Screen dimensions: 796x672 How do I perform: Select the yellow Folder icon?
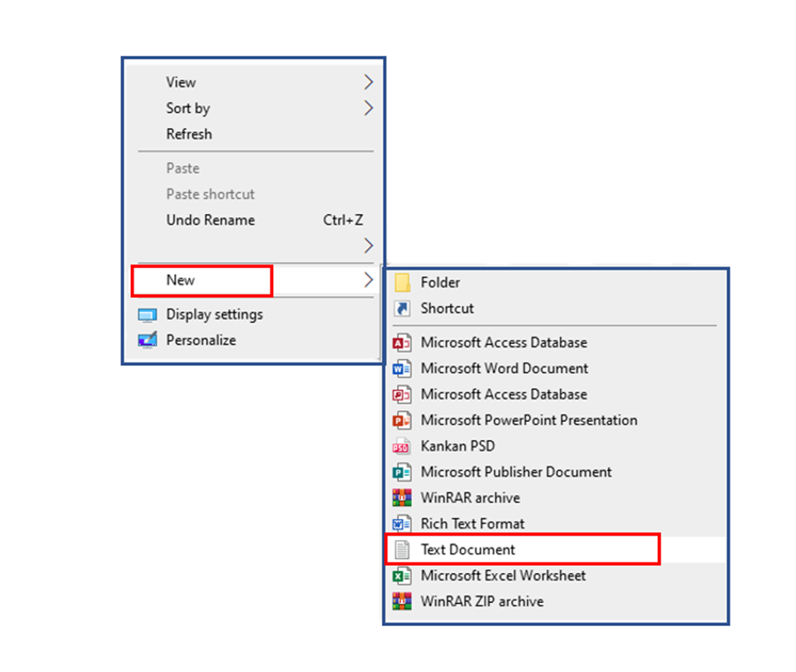[x=403, y=282]
